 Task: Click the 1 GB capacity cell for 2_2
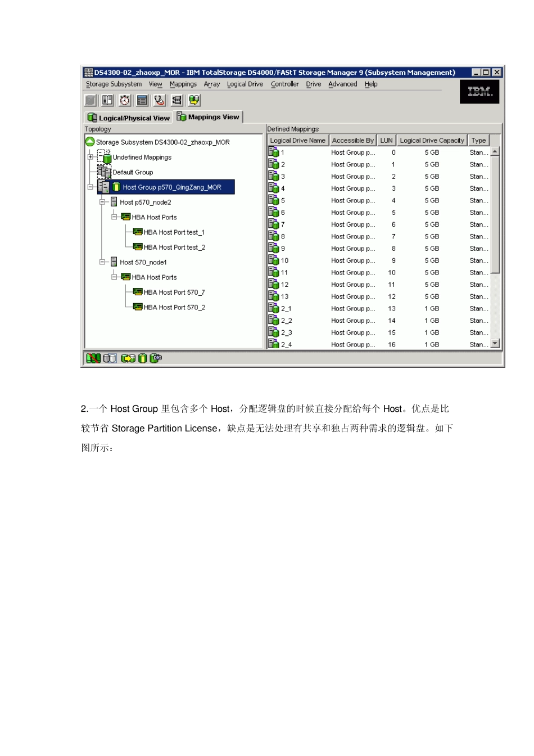[432, 321]
